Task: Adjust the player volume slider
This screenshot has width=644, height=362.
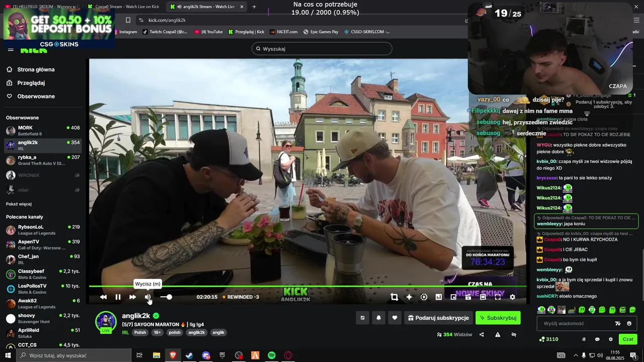Action: [166, 297]
